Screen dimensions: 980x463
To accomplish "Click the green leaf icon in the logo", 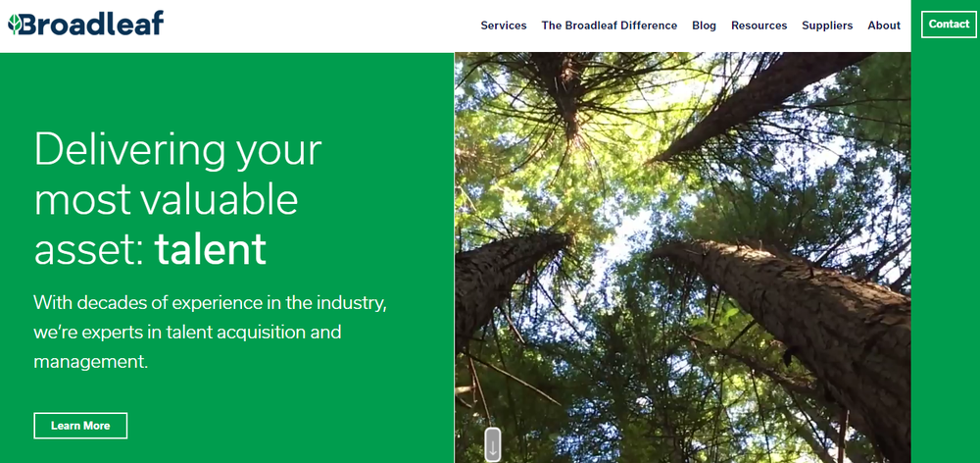I will pos(15,24).
